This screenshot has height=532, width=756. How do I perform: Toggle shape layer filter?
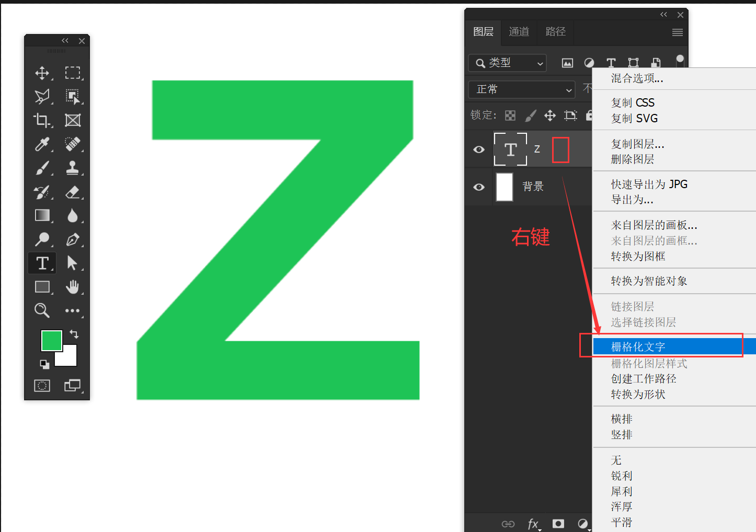pos(633,63)
